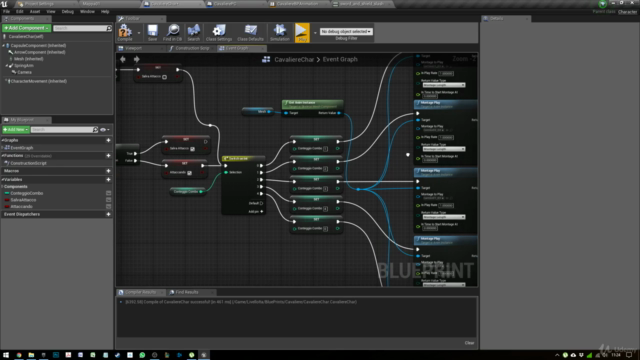This screenshot has width=640, height=360.
Task: Focus the Components search field
Action: pyautogui.click(x=82, y=28)
